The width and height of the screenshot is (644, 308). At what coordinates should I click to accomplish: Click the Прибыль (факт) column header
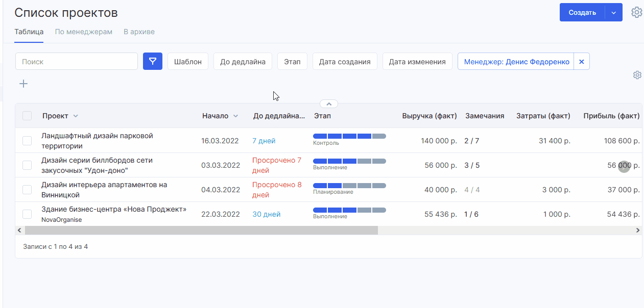pos(611,116)
